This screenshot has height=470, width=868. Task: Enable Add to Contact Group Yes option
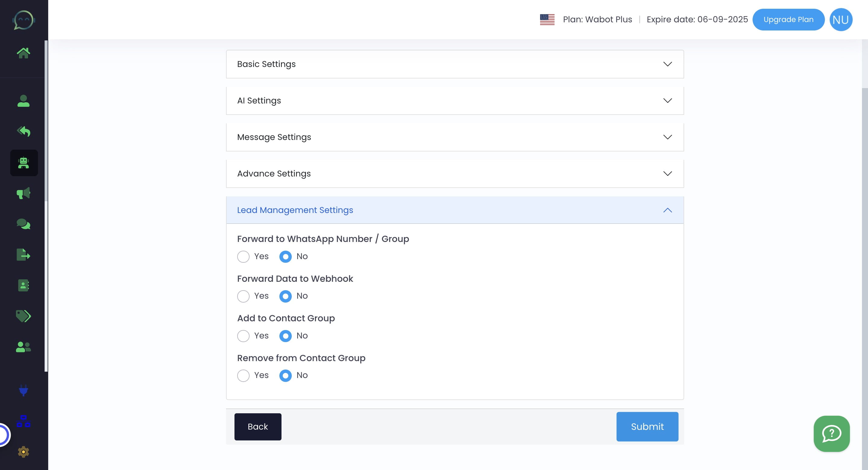click(x=244, y=336)
